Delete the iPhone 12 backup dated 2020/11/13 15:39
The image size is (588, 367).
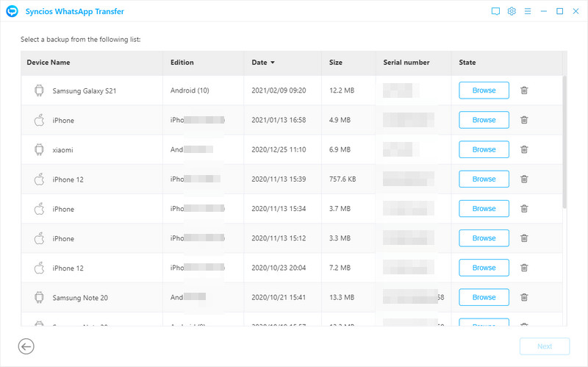pyautogui.click(x=524, y=179)
